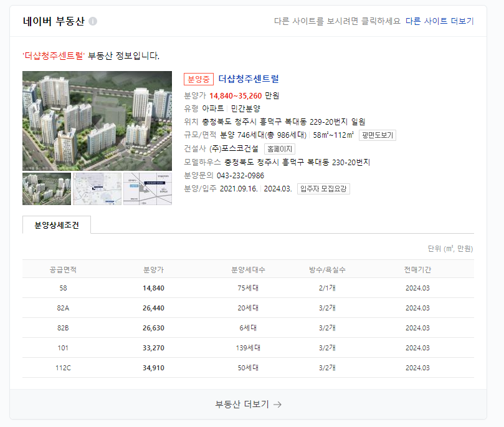Open the 더샵청주센트럴 title link

pyautogui.click(x=249, y=79)
